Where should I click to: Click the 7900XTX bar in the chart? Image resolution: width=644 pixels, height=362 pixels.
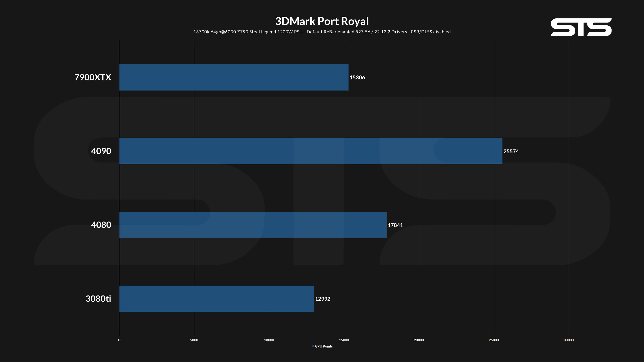click(x=234, y=77)
